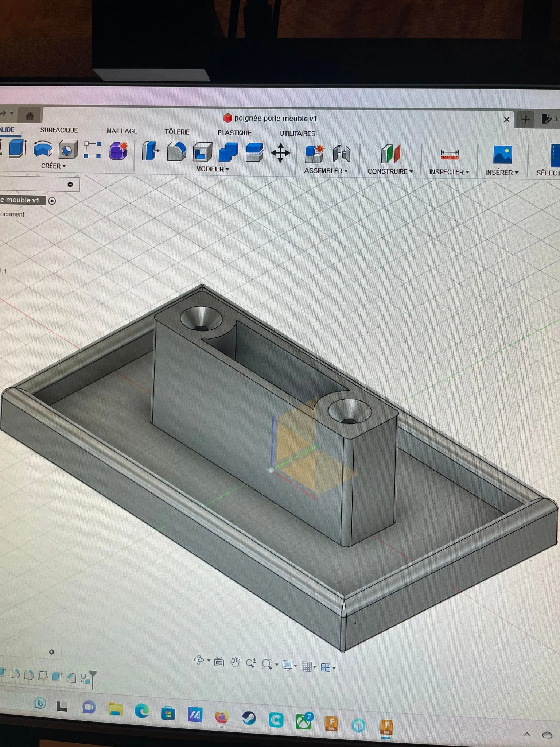Click the white origin point on the model

coord(271,470)
